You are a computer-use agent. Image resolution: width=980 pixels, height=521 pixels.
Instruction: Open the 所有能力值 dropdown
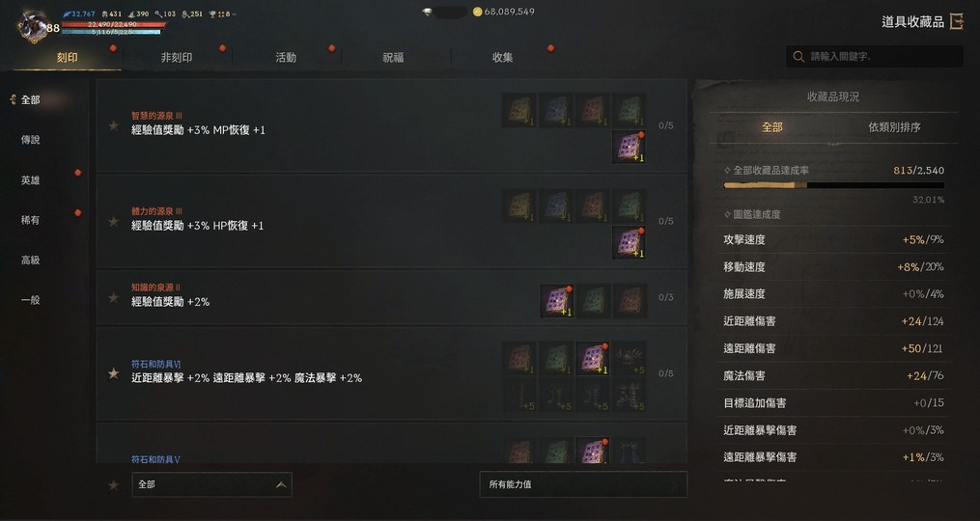[583, 484]
